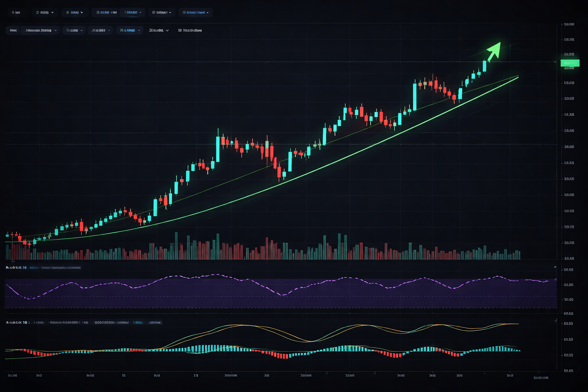Click the current price label on right axis

(569, 63)
